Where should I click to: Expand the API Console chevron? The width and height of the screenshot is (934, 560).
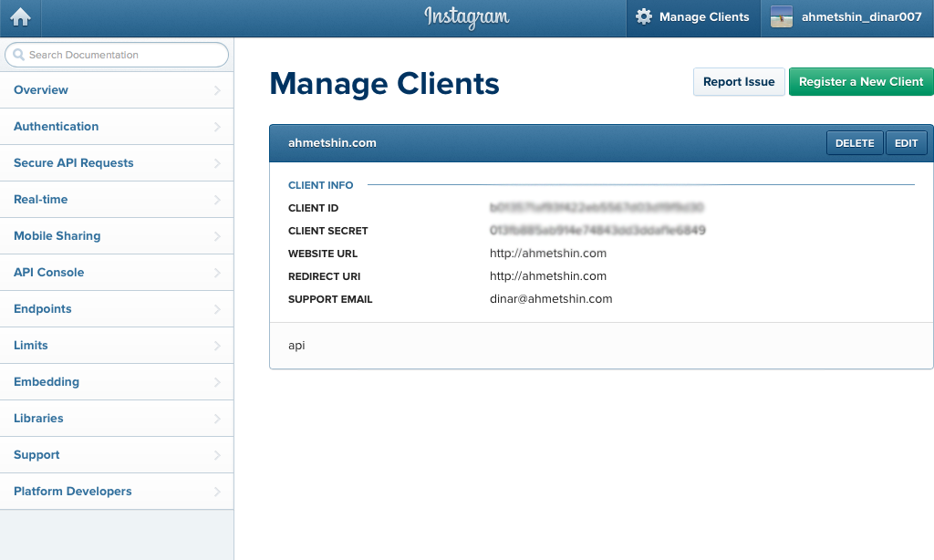pyautogui.click(x=217, y=273)
